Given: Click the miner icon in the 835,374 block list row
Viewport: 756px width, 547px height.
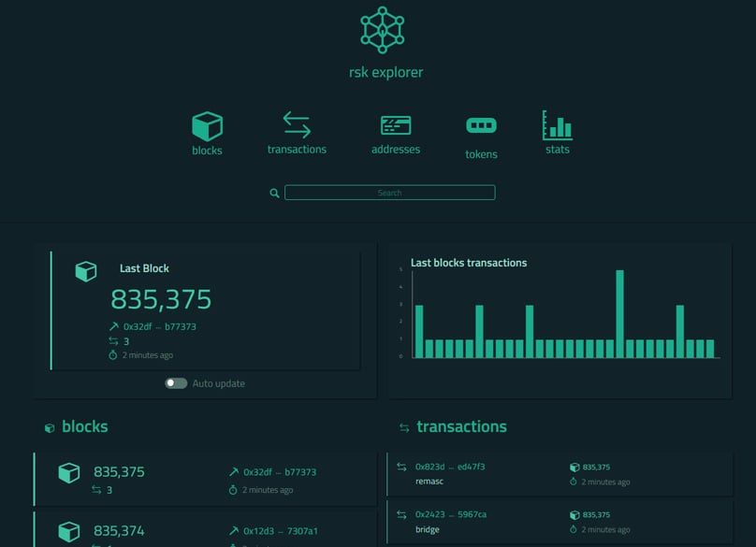Looking at the screenshot, I should (234, 530).
